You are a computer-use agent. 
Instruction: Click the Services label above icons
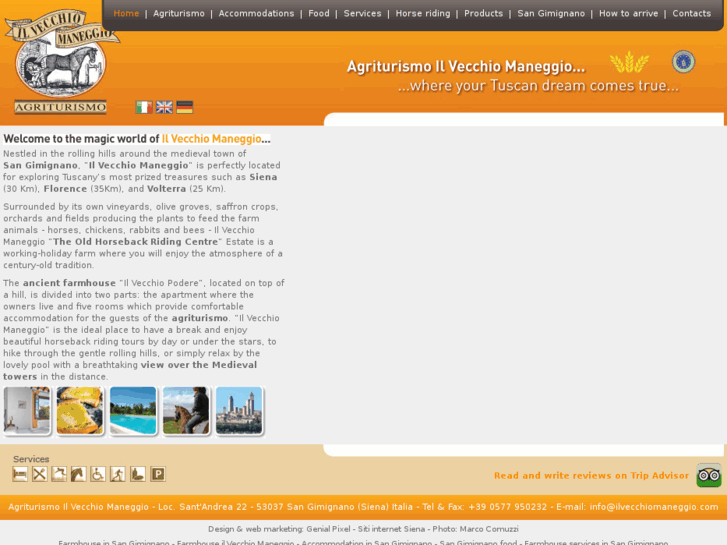pos(31,459)
